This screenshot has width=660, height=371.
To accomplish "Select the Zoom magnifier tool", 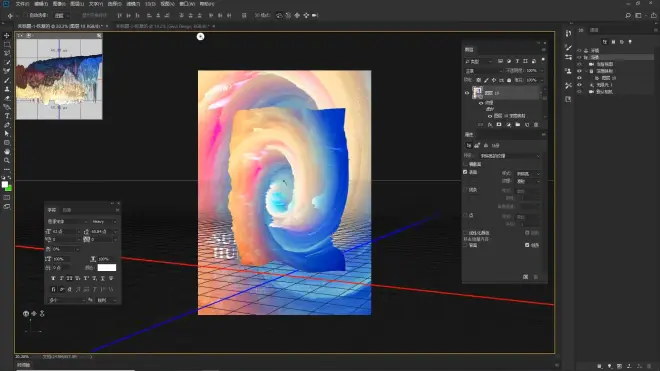I will point(7,160).
